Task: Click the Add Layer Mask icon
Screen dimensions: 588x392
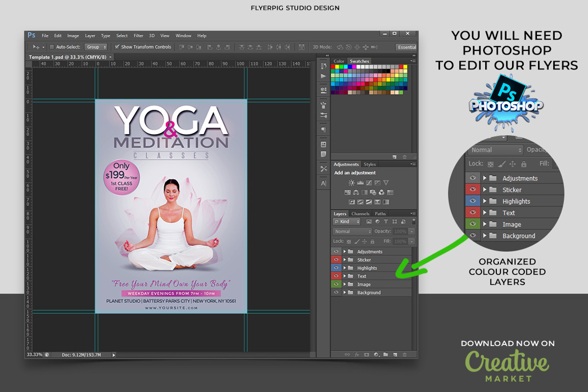Action: point(367,355)
